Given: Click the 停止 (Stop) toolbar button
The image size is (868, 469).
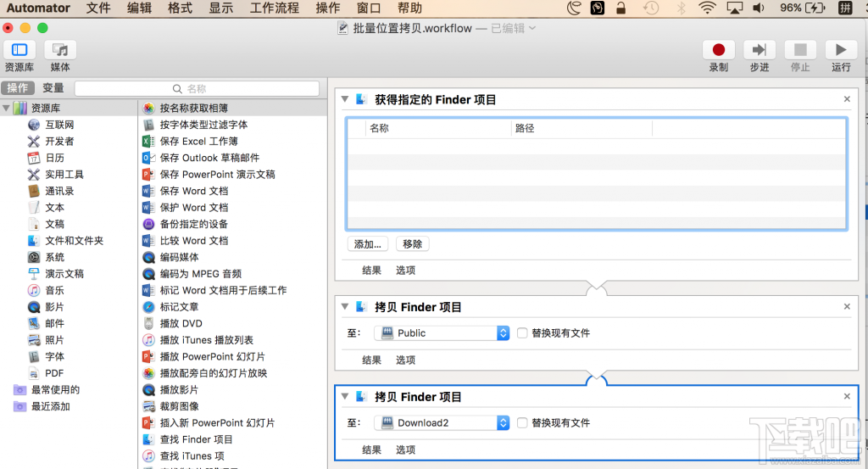Looking at the screenshot, I should point(800,50).
